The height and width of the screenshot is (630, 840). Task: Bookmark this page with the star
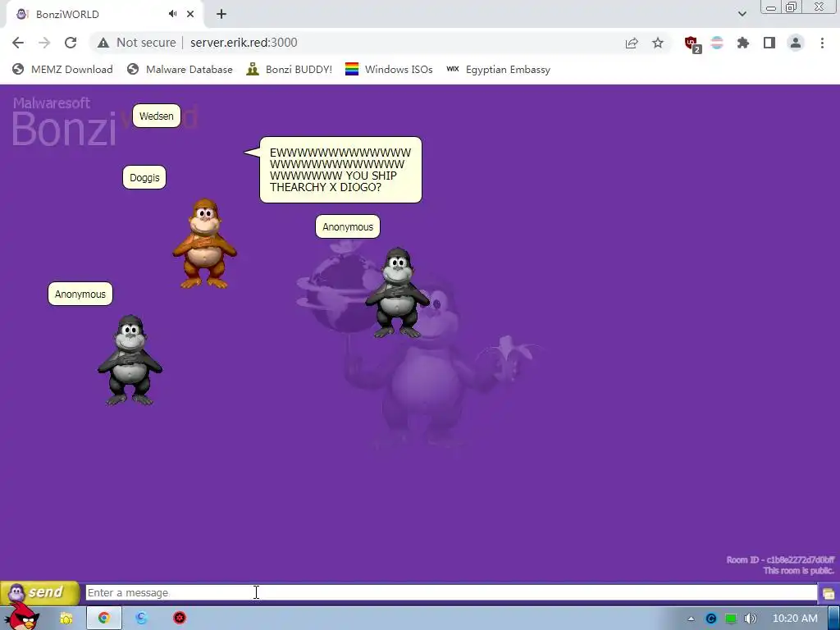(x=658, y=43)
